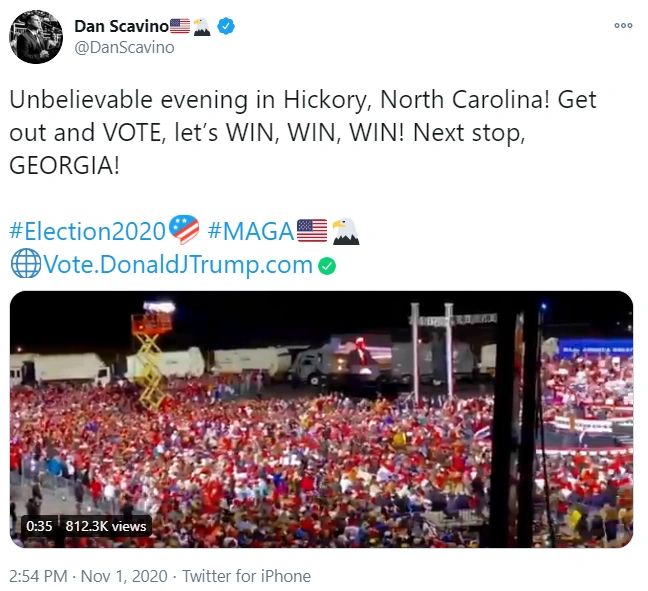Image resolution: width=648 pixels, height=591 pixels.
Task: Open the three-dot more options menu
Action: tap(623, 26)
